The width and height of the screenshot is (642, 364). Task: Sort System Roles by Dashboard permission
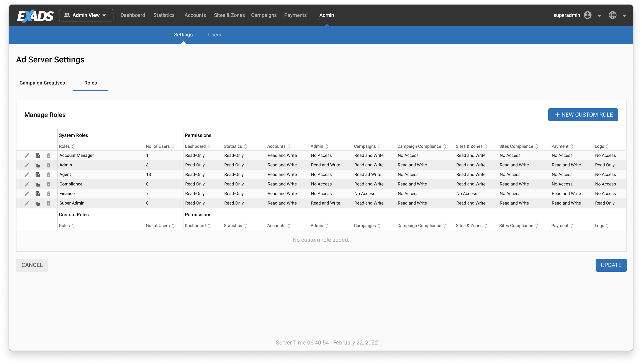coord(209,146)
